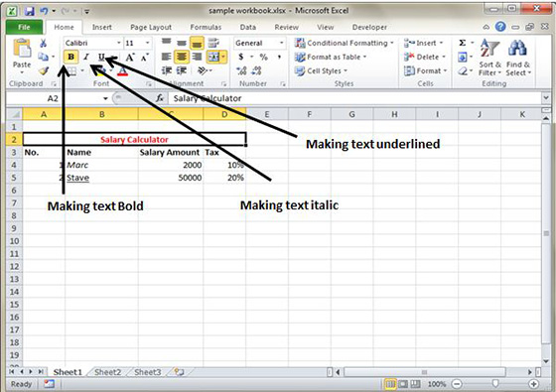Screen dimensions: 556x392
Task: Click the Cut scissors icon
Action: pos(44,44)
